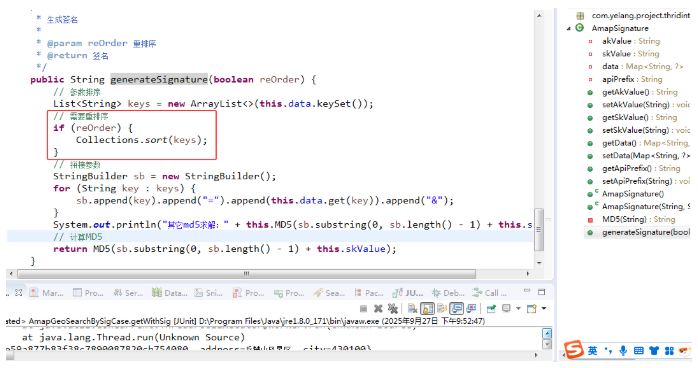Open Display Selected Console dropdown arrow
698x368 pixels.
click(x=518, y=308)
